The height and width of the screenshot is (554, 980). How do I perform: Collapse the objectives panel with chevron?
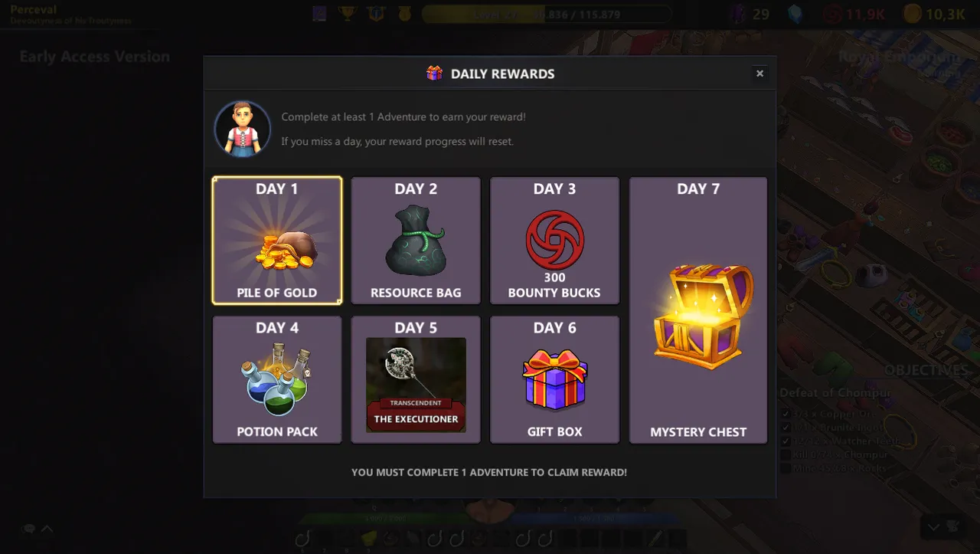click(x=933, y=527)
